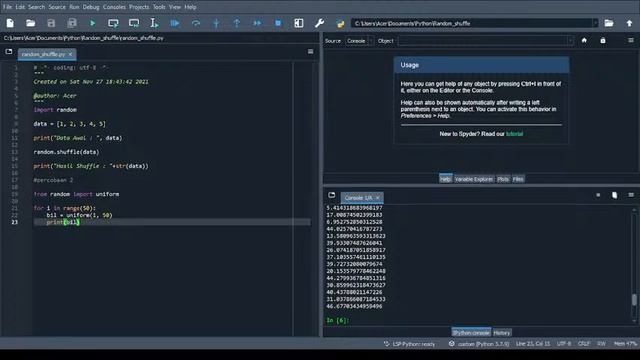The width and height of the screenshot is (640, 360).
Task: Click UTF-8 encoding in status bar
Action: [564, 344]
